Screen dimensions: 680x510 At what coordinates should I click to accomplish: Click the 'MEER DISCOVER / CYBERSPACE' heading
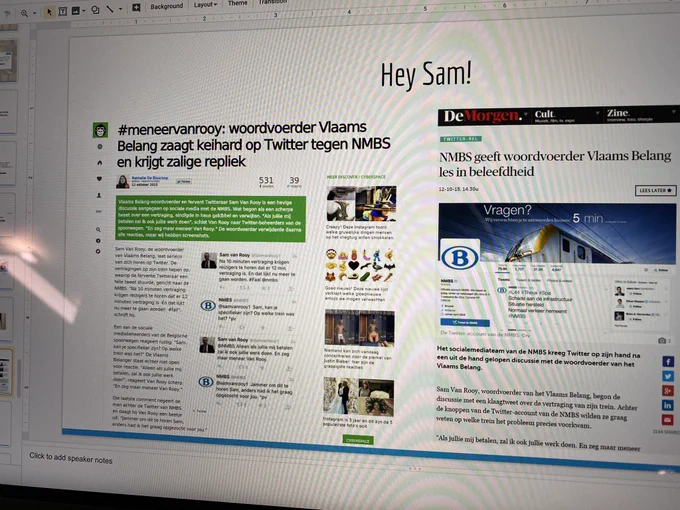coord(356,177)
